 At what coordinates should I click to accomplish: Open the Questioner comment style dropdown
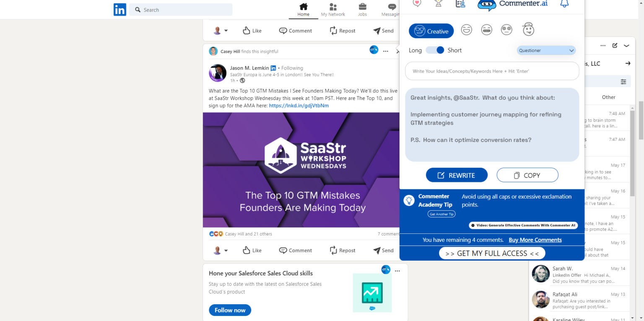coord(546,50)
